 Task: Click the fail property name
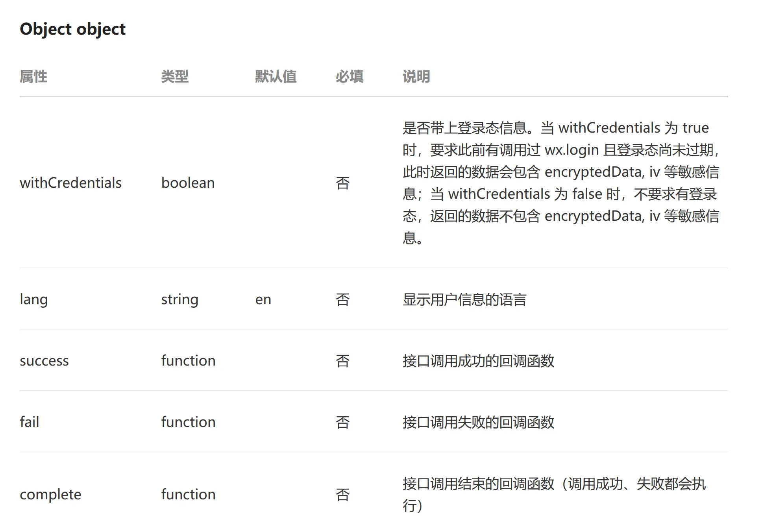pos(30,422)
